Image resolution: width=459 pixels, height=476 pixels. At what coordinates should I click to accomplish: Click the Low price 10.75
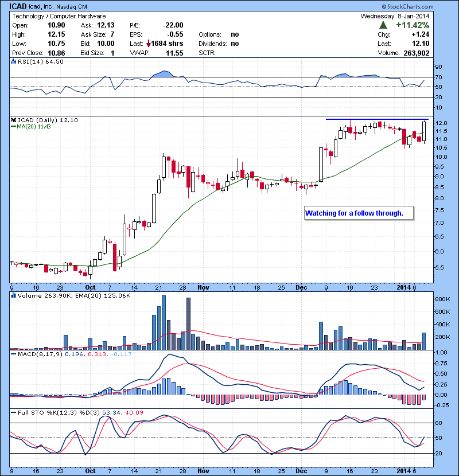pyautogui.click(x=56, y=44)
